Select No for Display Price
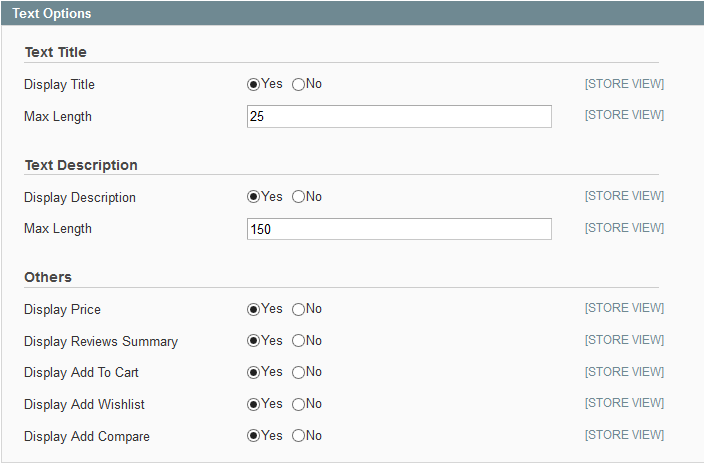This screenshot has width=704, height=471. click(x=298, y=309)
